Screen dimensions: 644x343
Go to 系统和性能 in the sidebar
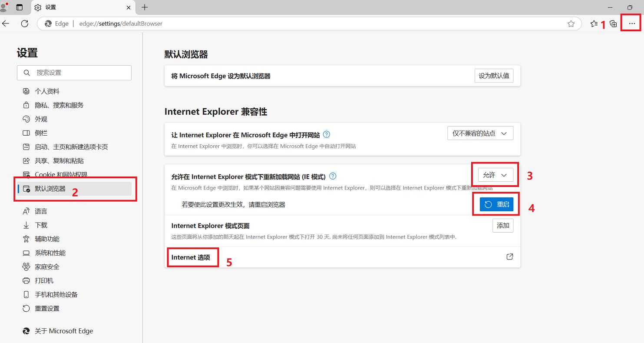50,253
